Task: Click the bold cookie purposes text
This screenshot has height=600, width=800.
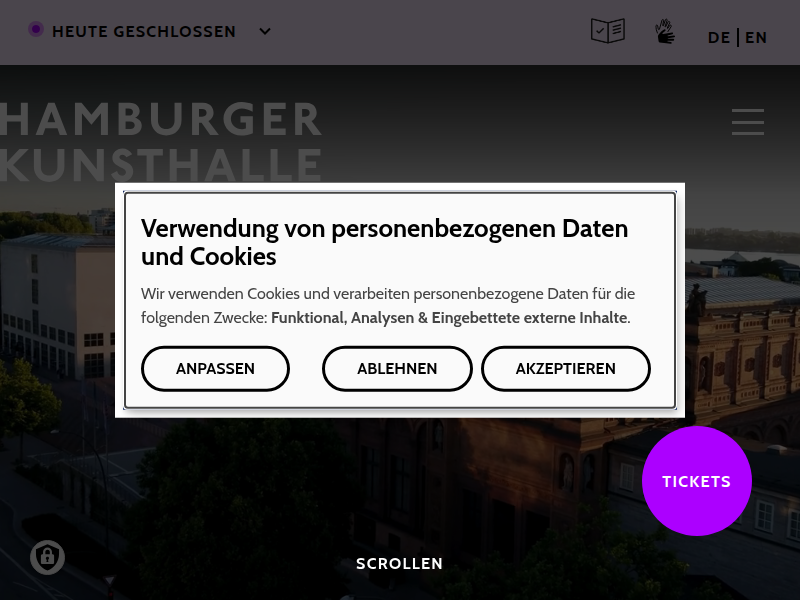Action: point(451,318)
